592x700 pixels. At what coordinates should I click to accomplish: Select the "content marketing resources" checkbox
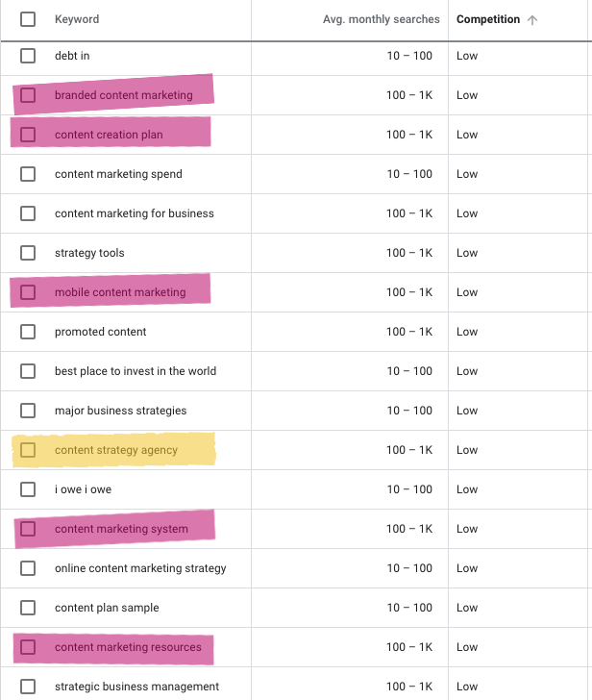pos(28,647)
